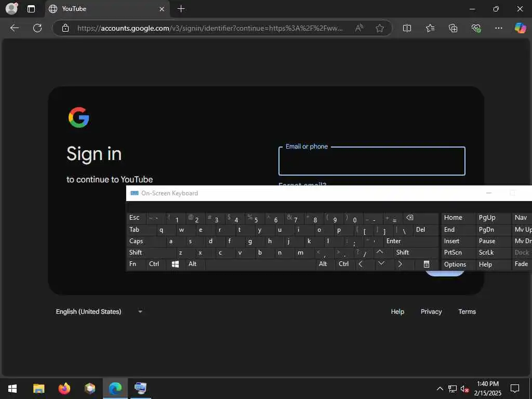The width and height of the screenshot is (532, 399).
Task: Expand the English (United States) language dropdown
Action: (x=99, y=312)
